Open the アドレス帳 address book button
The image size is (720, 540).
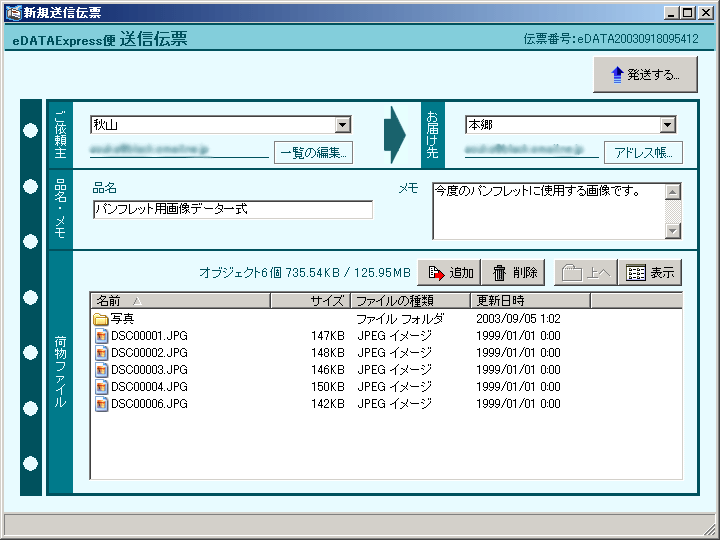coord(643,152)
